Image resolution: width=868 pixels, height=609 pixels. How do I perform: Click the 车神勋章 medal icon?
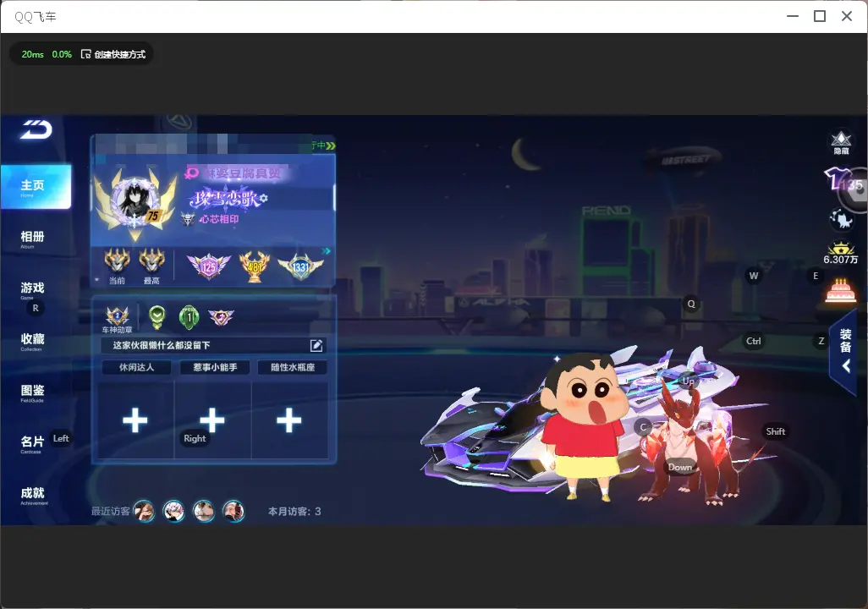[x=118, y=316]
